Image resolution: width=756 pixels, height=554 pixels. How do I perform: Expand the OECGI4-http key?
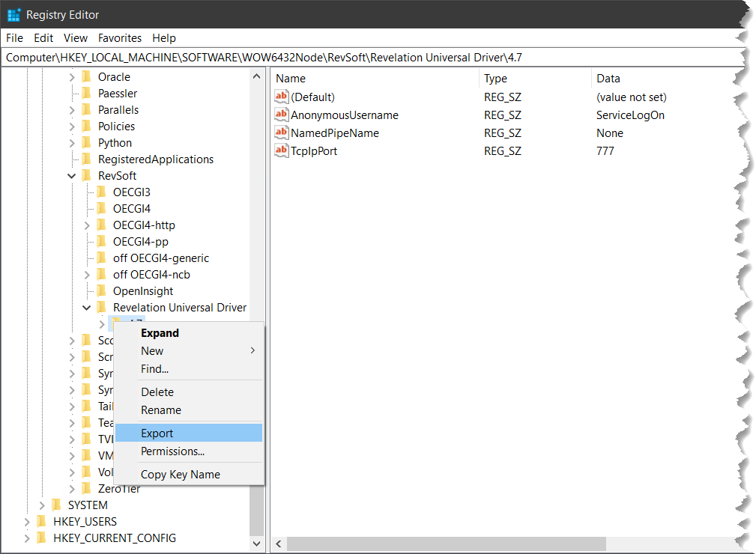tap(87, 225)
